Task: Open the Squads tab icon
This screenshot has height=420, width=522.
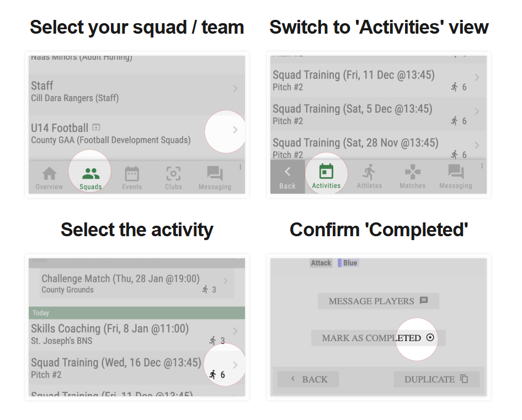Action: [90, 174]
